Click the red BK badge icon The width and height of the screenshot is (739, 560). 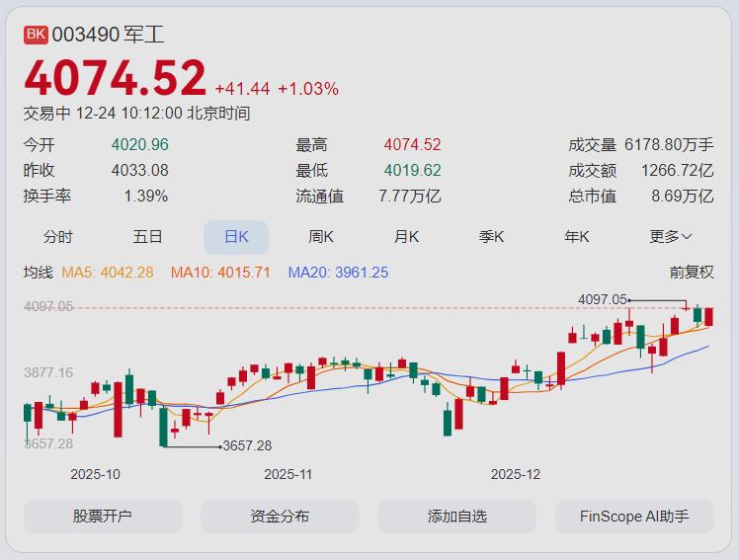click(36, 35)
